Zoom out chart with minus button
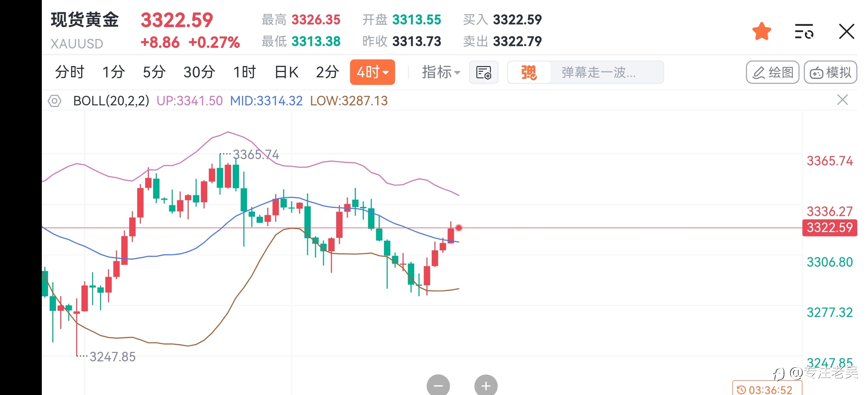 (x=438, y=385)
